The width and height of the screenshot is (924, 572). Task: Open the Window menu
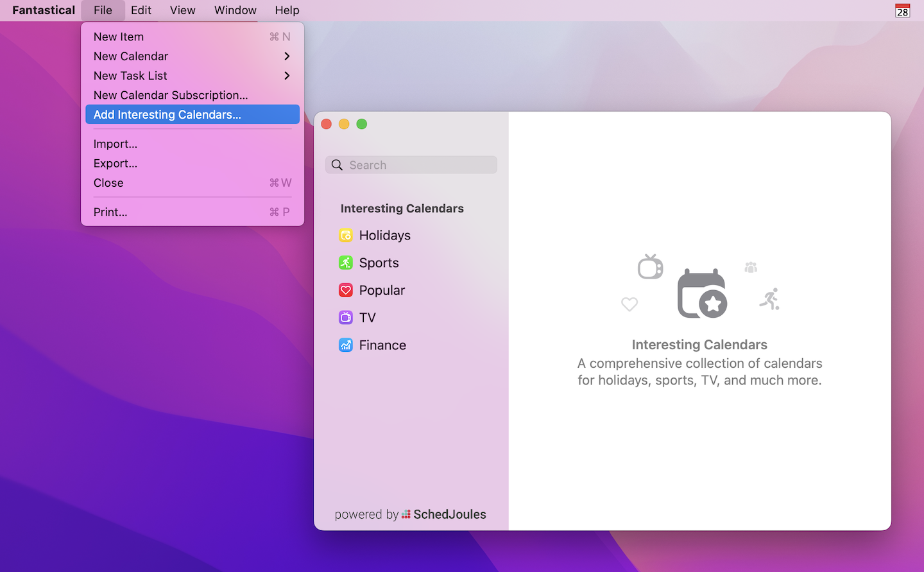[x=235, y=10]
